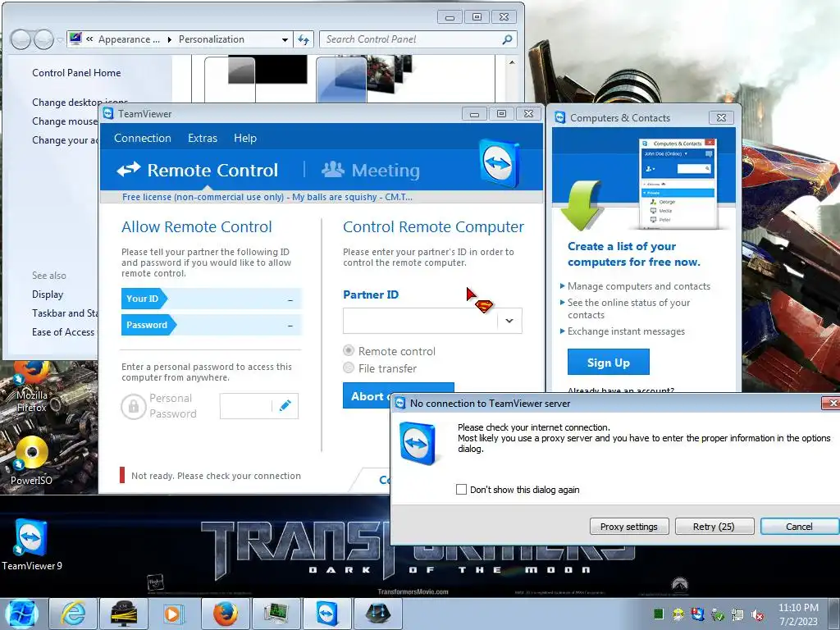Click the personal password entry field
Viewport: 840px width, 630px height.
pyautogui.click(x=245, y=406)
